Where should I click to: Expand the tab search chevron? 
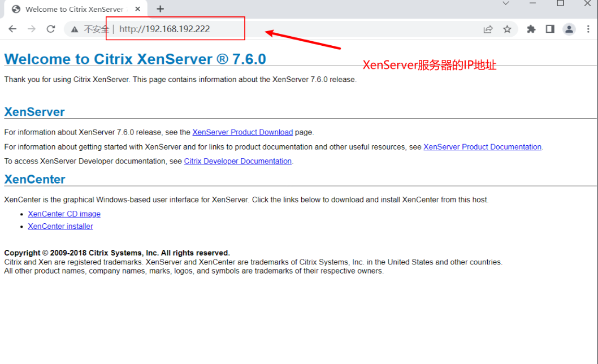click(x=506, y=3)
